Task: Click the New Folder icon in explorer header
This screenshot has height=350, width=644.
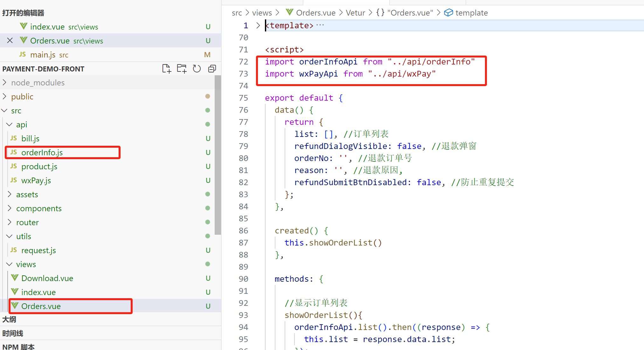Action: [182, 69]
